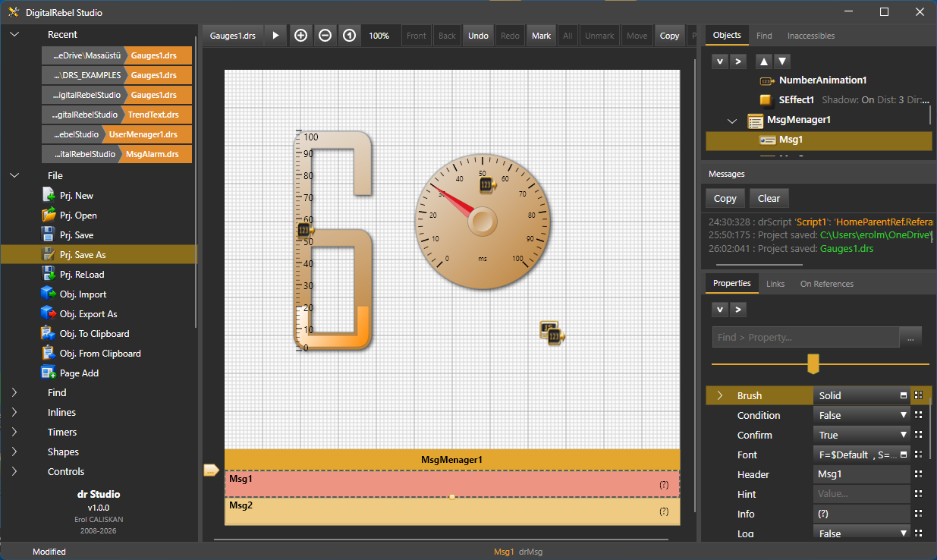This screenshot has height=560, width=937.
Task: Switch to the Find tab
Action: click(764, 36)
